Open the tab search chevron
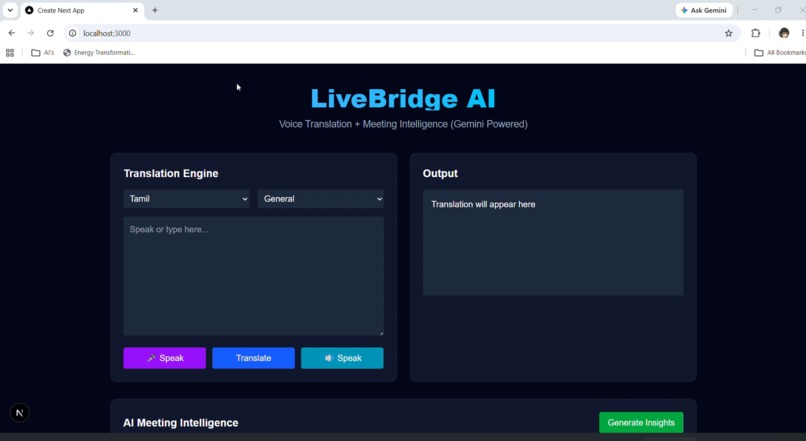Viewport: 806px width, 441px height. click(10, 10)
